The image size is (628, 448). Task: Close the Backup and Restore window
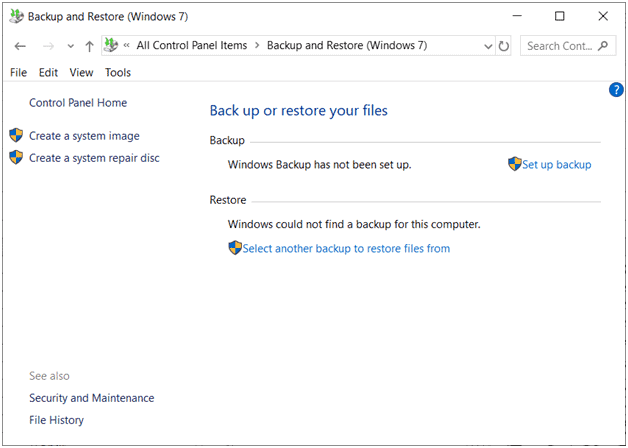603,16
